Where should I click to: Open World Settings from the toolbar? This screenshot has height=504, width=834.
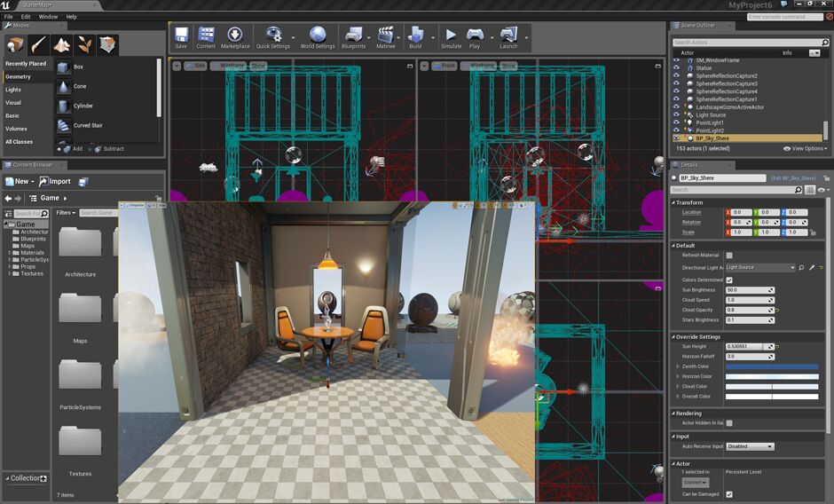coord(318,36)
